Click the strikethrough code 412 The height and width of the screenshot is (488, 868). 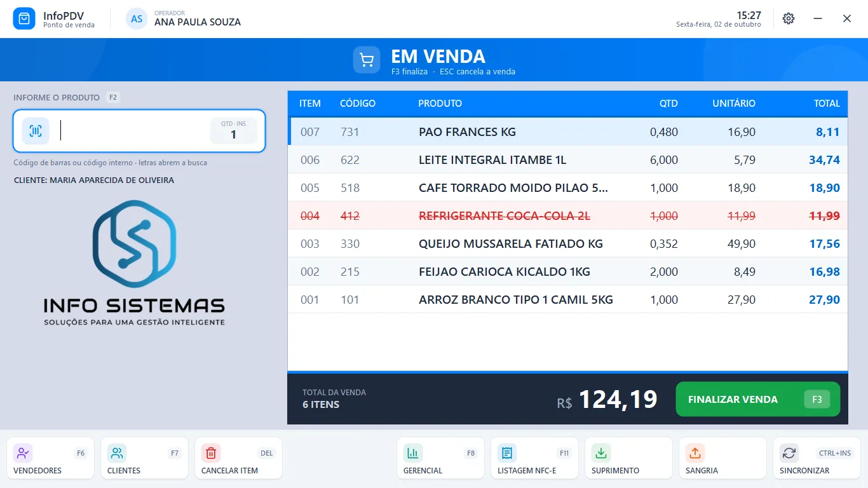(x=350, y=216)
